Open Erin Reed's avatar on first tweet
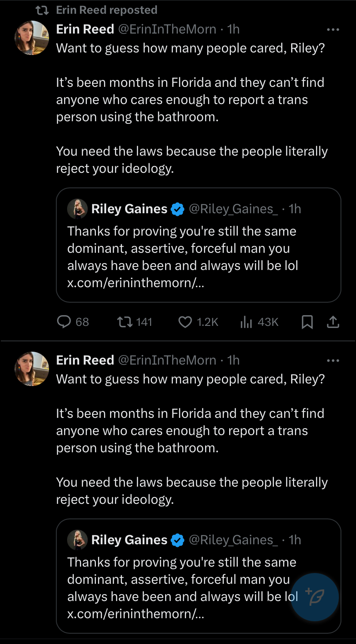 32,38
